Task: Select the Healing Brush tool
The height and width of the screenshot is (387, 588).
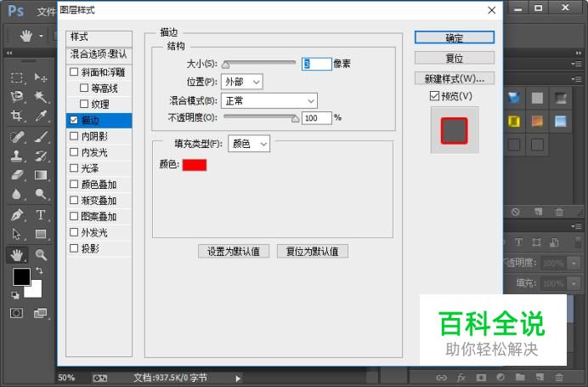Action: [16, 137]
